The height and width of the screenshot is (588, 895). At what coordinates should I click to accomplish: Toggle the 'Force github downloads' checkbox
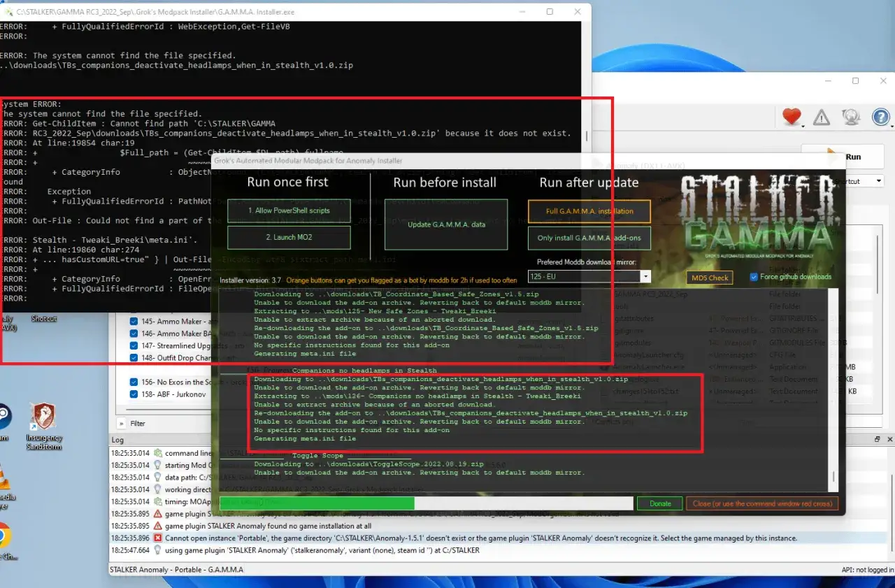coord(754,277)
